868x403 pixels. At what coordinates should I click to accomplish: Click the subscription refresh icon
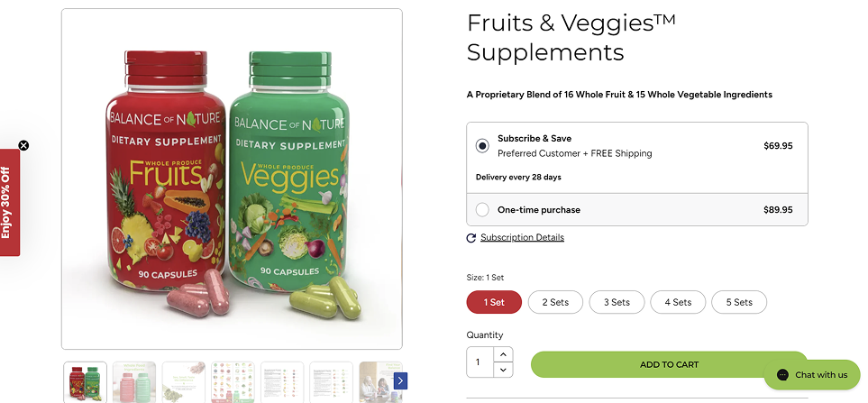(471, 238)
